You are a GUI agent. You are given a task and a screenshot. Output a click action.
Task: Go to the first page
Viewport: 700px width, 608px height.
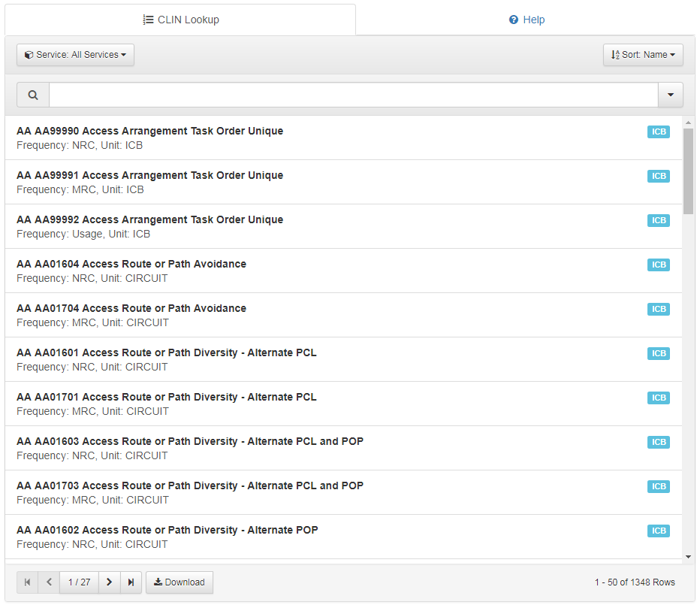click(x=28, y=582)
